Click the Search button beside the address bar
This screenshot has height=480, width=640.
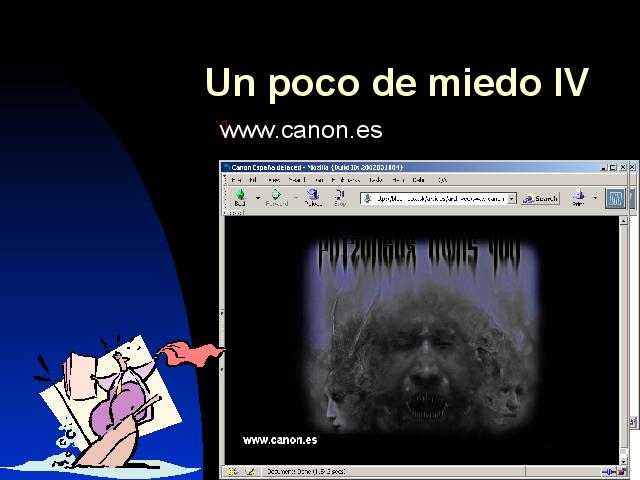pyautogui.click(x=540, y=199)
